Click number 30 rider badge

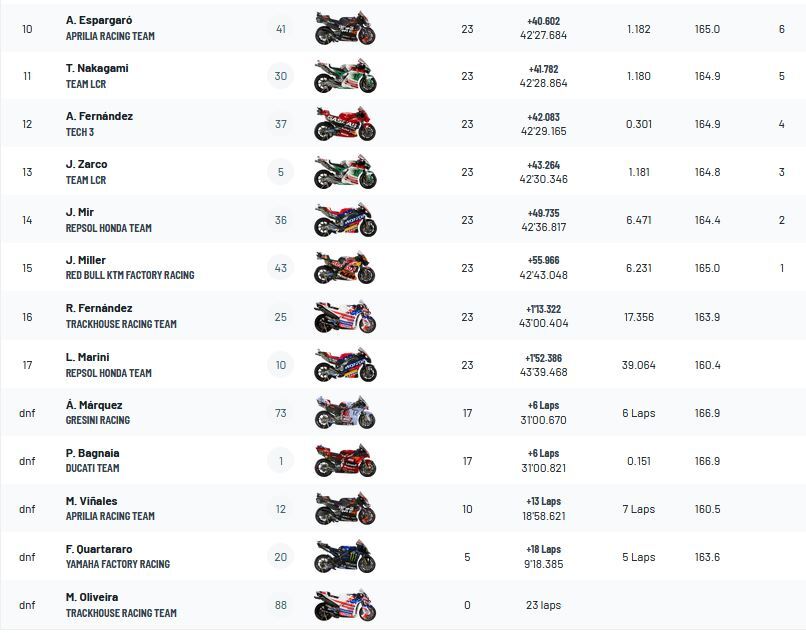281,77
